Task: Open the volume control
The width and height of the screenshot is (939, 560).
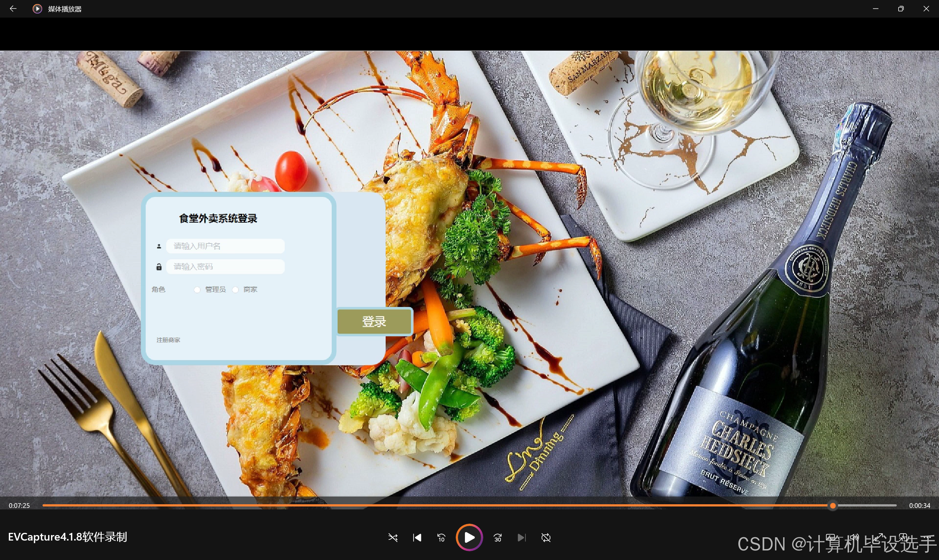Action: [855, 537]
